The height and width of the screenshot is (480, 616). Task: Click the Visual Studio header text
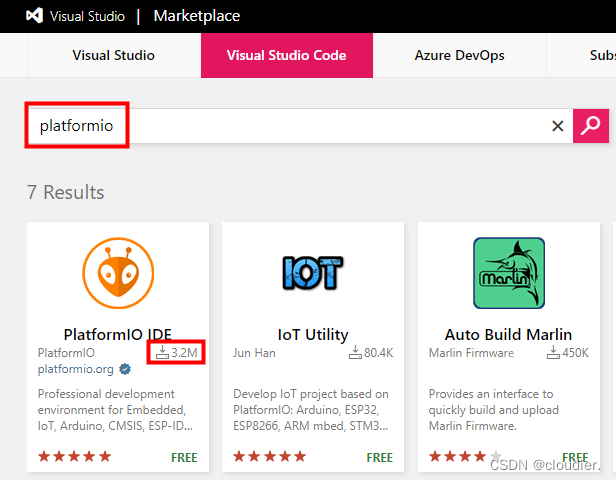87,16
